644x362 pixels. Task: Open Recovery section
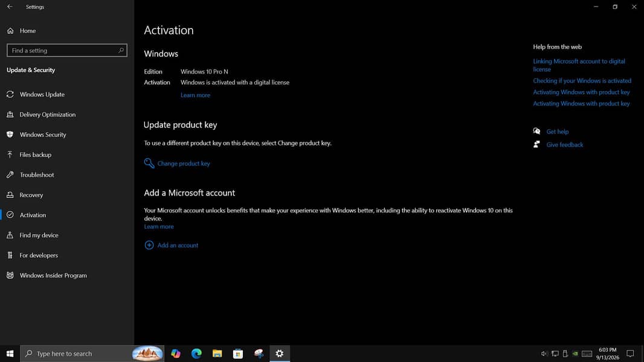(67, 195)
